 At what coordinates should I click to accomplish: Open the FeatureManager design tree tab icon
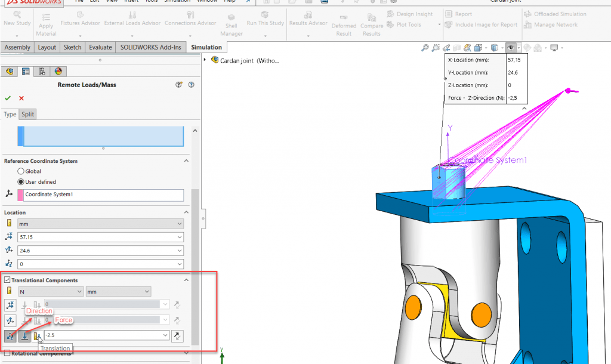(x=10, y=72)
